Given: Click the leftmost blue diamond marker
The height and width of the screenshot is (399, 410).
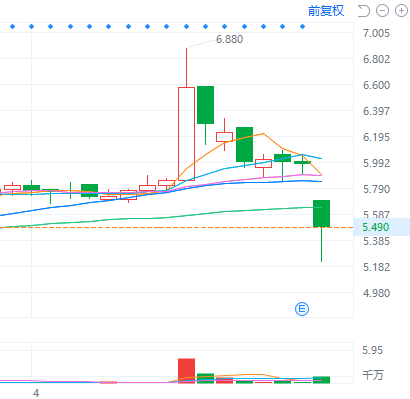Looking at the screenshot, I should pyautogui.click(x=12, y=26).
